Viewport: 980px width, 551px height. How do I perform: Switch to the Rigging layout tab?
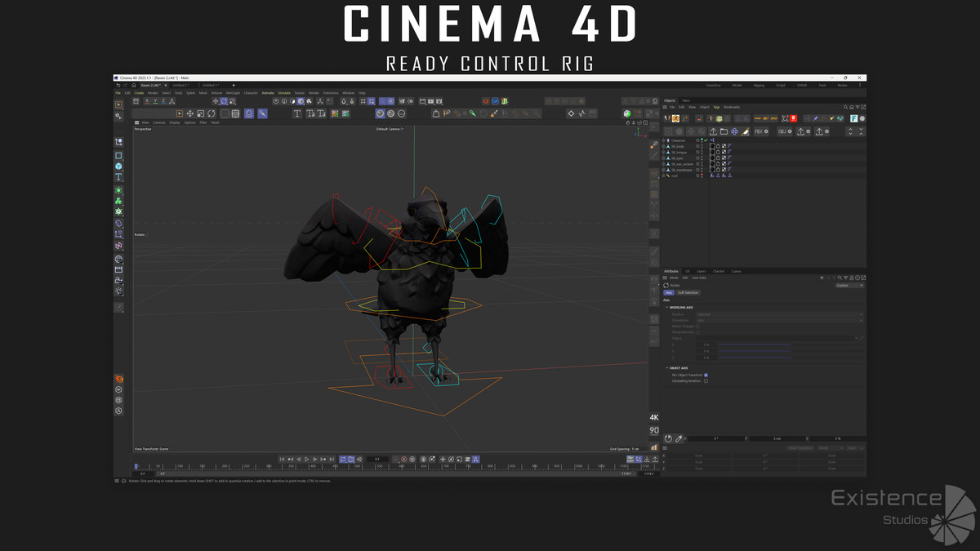(759, 85)
